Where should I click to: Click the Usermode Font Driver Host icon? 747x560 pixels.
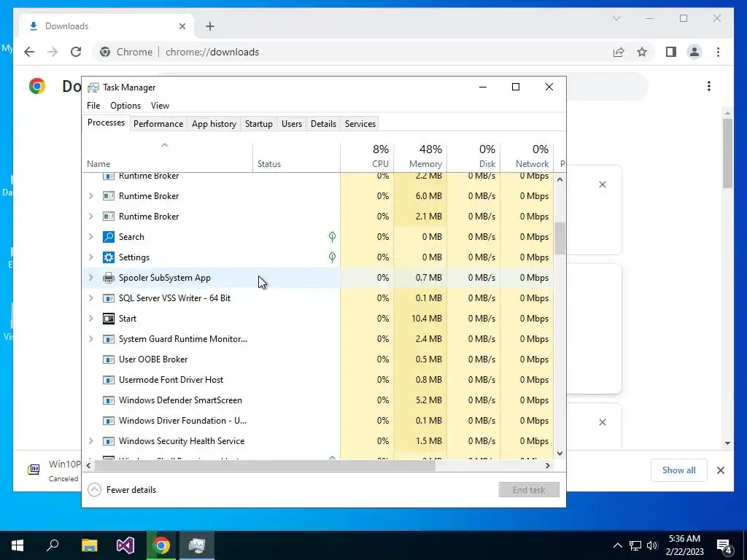point(109,380)
